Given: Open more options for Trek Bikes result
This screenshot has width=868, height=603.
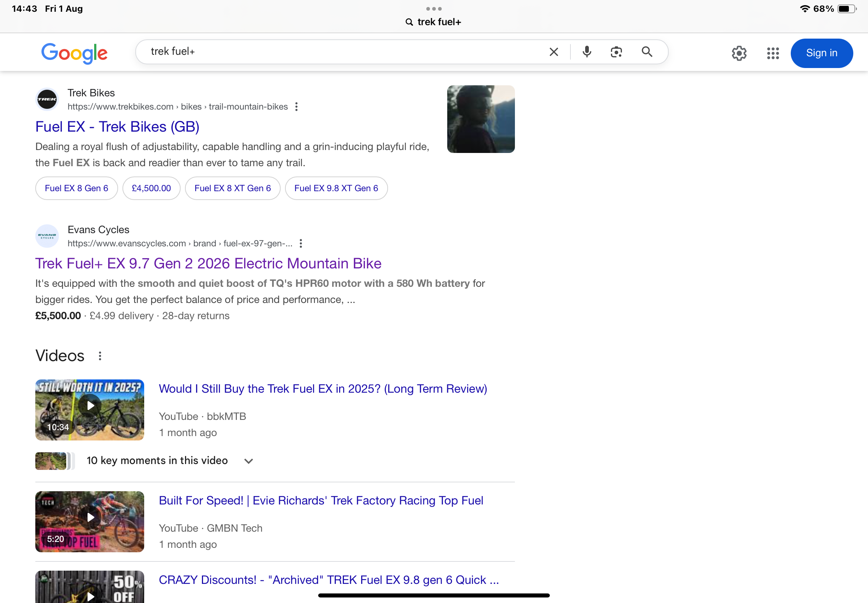Looking at the screenshot, I should point(296,107).
